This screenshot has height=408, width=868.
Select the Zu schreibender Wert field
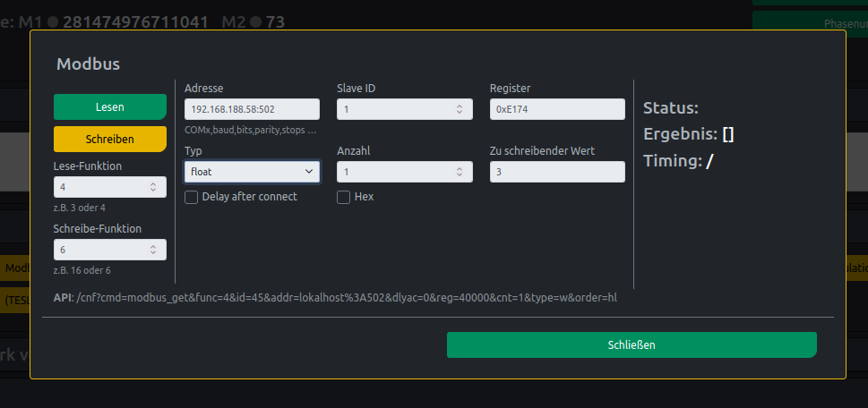tap(556, 172)
